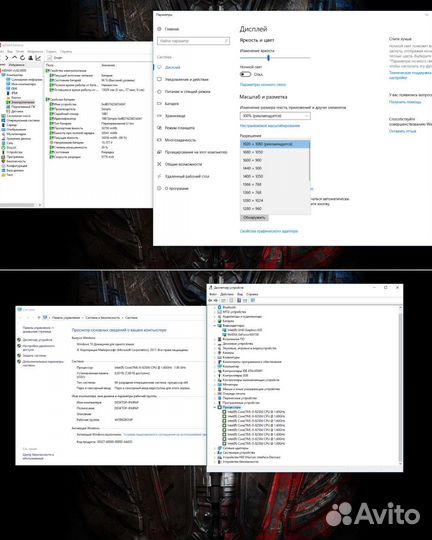The width and height of the screenshot is (432, 540).
Task: Open Защита системы link in System window
Action: [34, 355]
